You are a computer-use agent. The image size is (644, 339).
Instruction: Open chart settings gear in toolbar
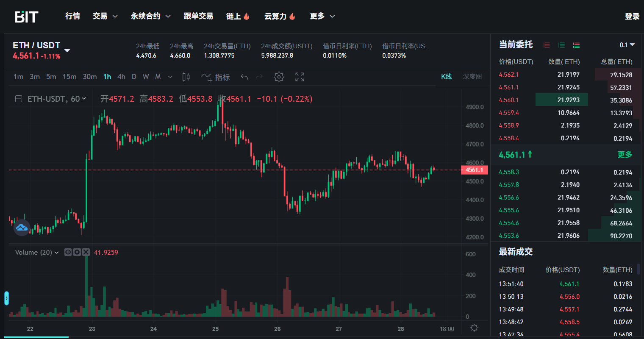pyautogui.click(x=279, y=77)
